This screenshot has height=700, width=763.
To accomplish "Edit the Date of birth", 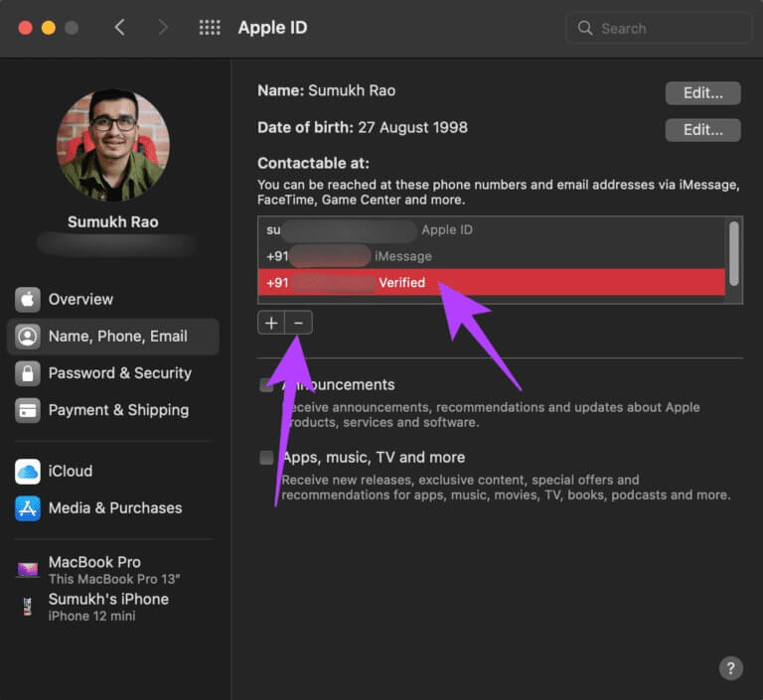I will click(702, 130).
